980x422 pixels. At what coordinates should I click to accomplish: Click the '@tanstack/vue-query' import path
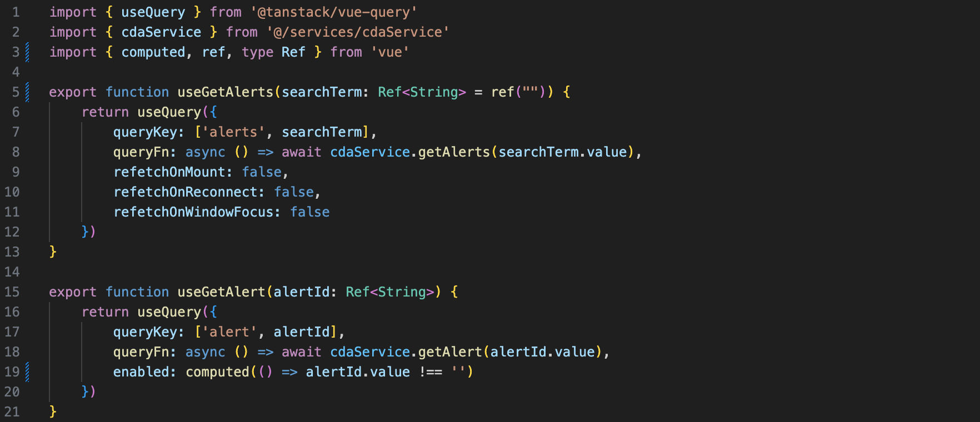click(333, 12)
